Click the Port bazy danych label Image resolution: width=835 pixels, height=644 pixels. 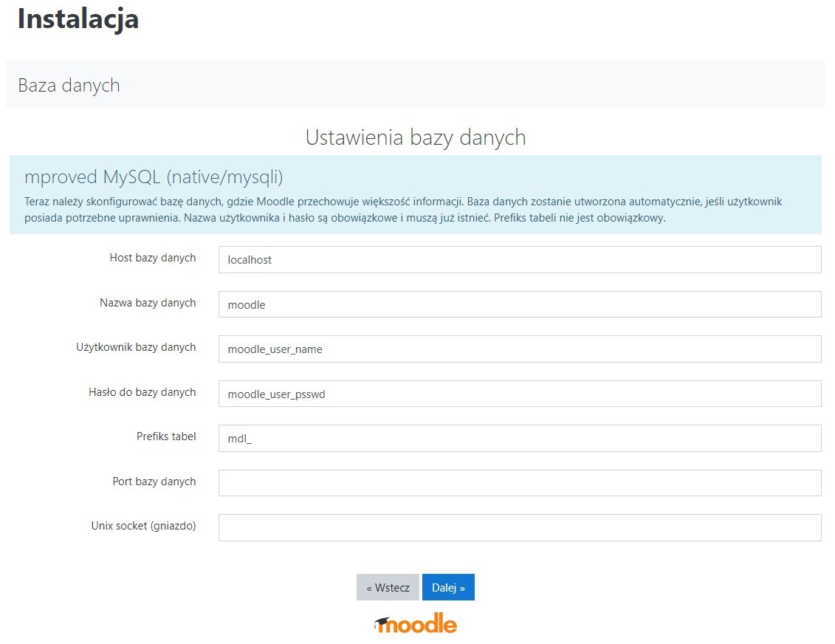click(x=154, y=482)
